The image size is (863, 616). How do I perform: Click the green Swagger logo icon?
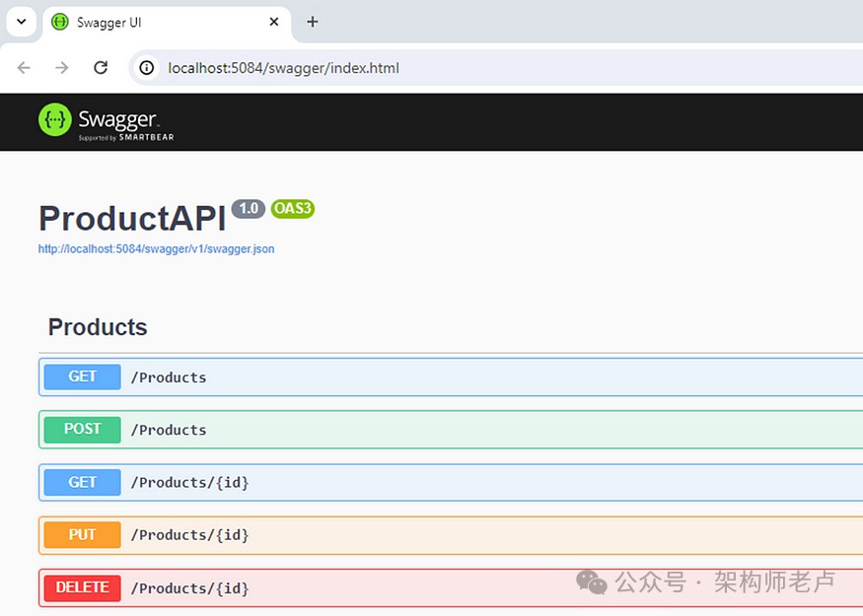tap(55, 119)
